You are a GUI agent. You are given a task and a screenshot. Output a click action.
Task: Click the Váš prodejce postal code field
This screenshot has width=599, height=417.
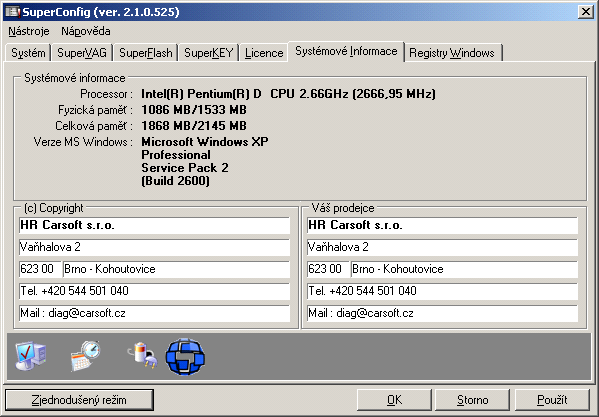tap(328, 269)
